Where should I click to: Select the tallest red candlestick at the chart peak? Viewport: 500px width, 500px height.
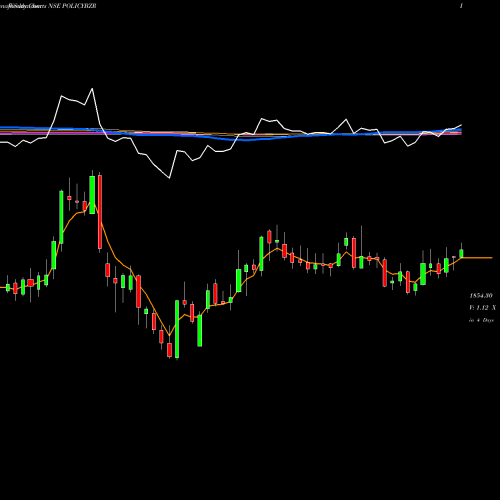pyautogui.click(x=100, y=212)
